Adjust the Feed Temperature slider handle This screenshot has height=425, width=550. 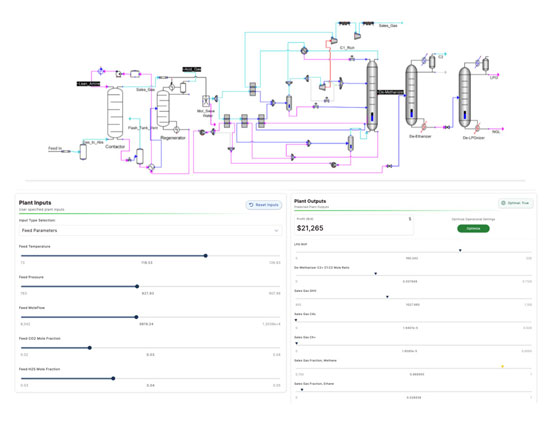206,256
